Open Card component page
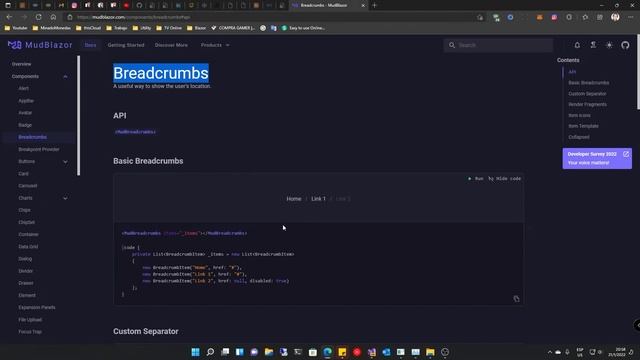The height and width of the screenshot is (360, 640). pyautogui.click(x=23, y=173)
